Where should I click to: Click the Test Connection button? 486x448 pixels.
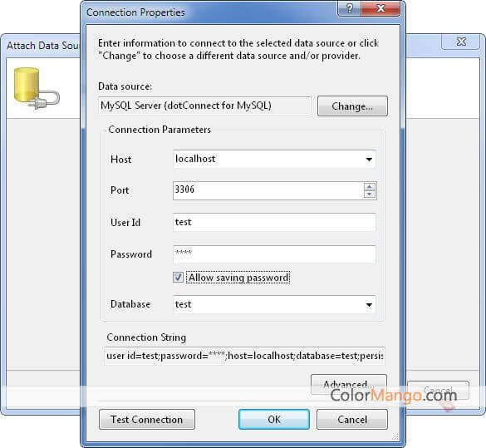[x=147, y=420]
